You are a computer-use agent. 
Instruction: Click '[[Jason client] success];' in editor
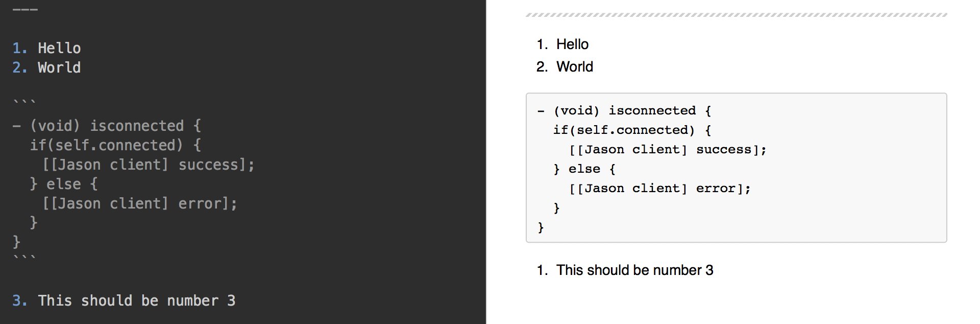[x=149, y=165]
